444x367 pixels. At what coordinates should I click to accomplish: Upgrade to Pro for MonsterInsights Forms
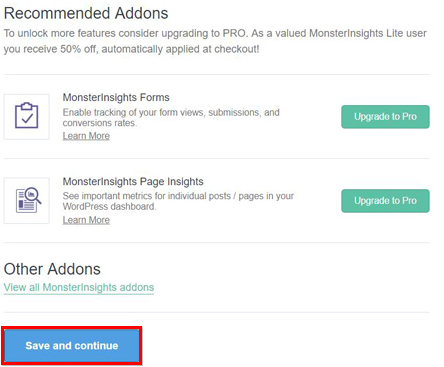[385, 117]
